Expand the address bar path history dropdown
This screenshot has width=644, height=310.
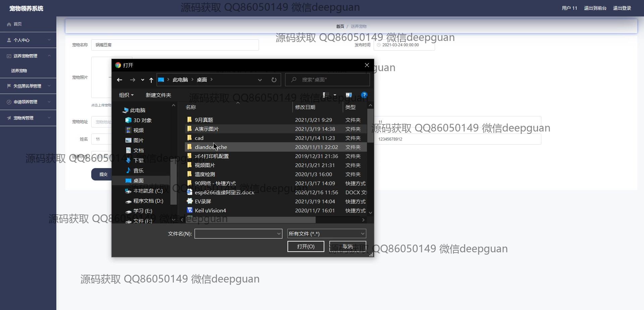(260, 80)
